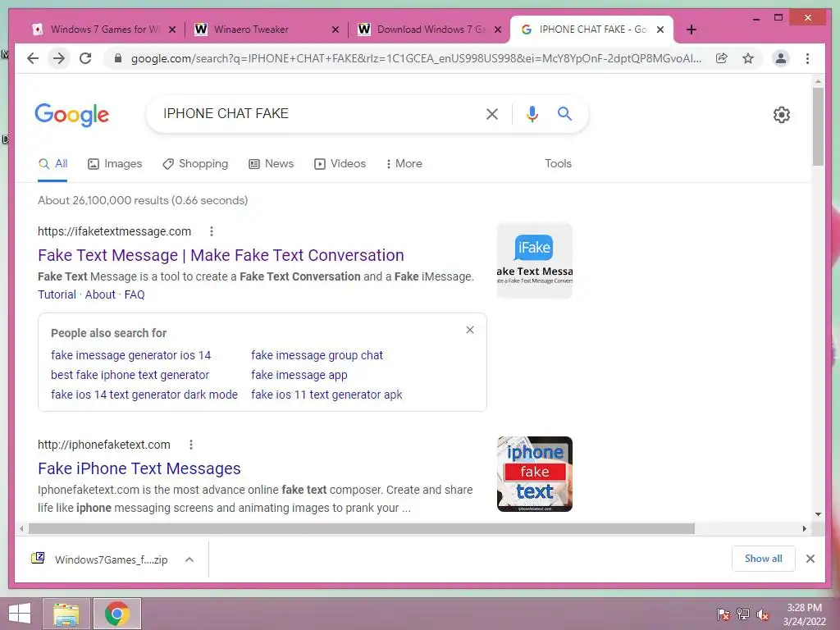Select the News results filter
This screenshot has height=630, width=840.
coord(271,163)
